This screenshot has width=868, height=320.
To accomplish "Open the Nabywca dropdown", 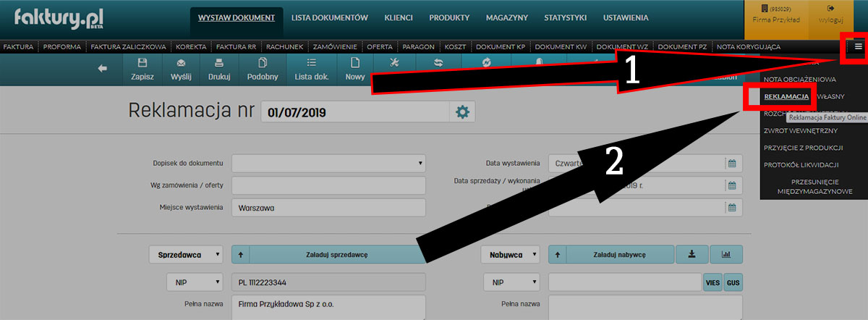I will pos(510,254).
